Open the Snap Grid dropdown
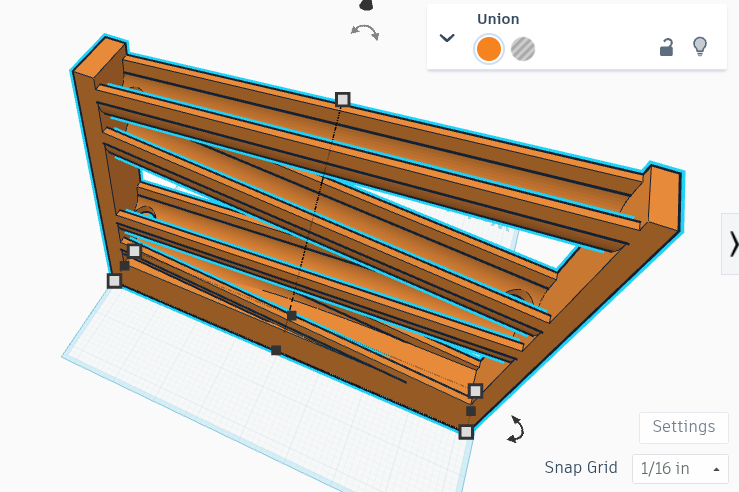The image size is (739, 492). [x=680, y=468]
